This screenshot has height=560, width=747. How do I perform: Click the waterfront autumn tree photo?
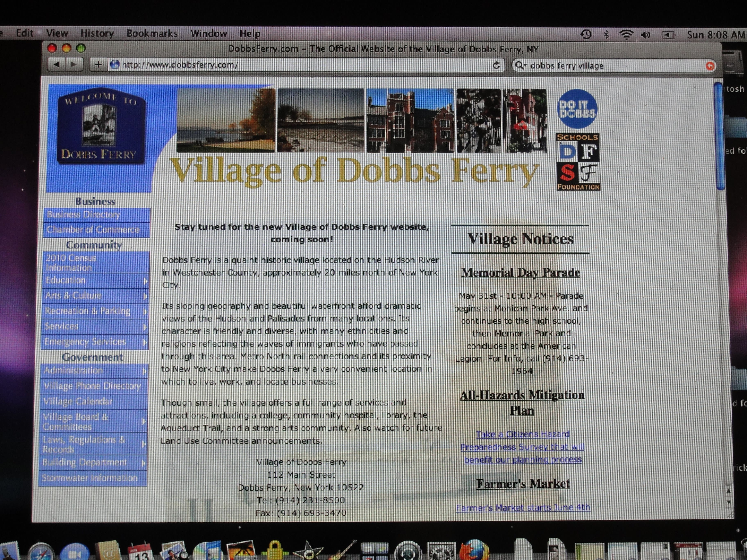(226, 120)
